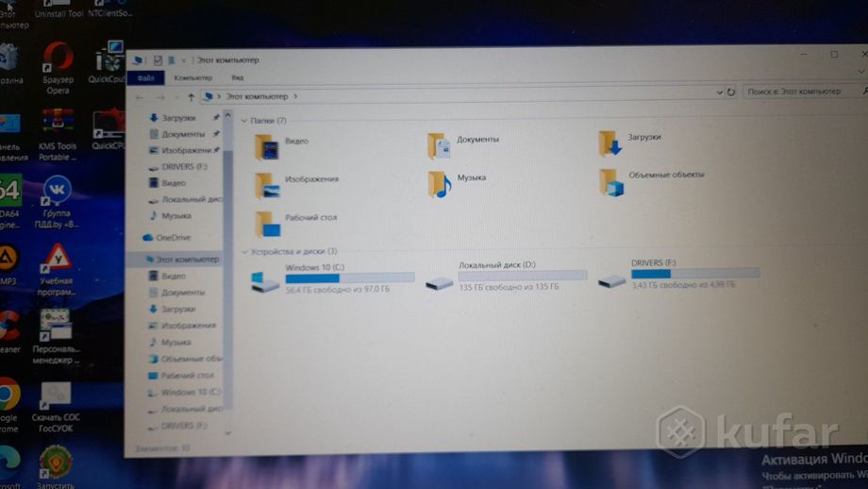Open the Компьютер ribbon tab
The image size is (868, 489).
[x=193, y=78]
